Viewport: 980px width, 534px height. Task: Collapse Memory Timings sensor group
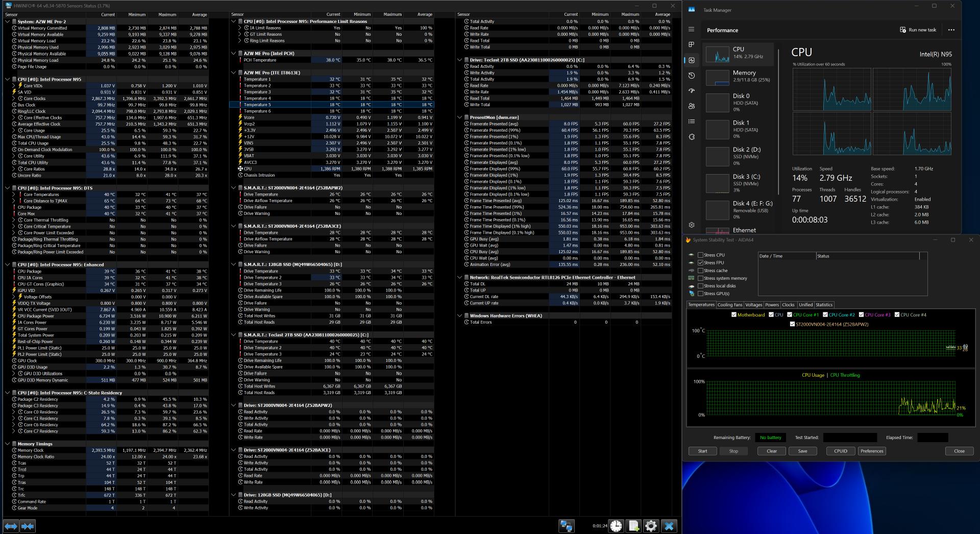point(7,444)
